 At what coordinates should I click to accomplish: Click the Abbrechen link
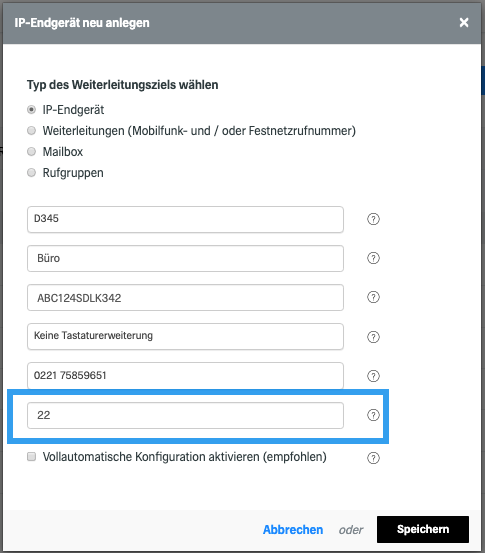click(x=293, y=529)
